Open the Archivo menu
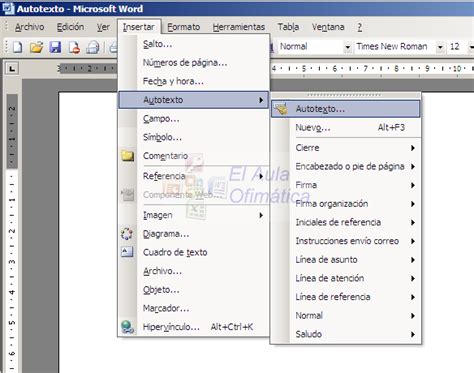The height and width of the screenshot is (373, 474). (29, 27)
